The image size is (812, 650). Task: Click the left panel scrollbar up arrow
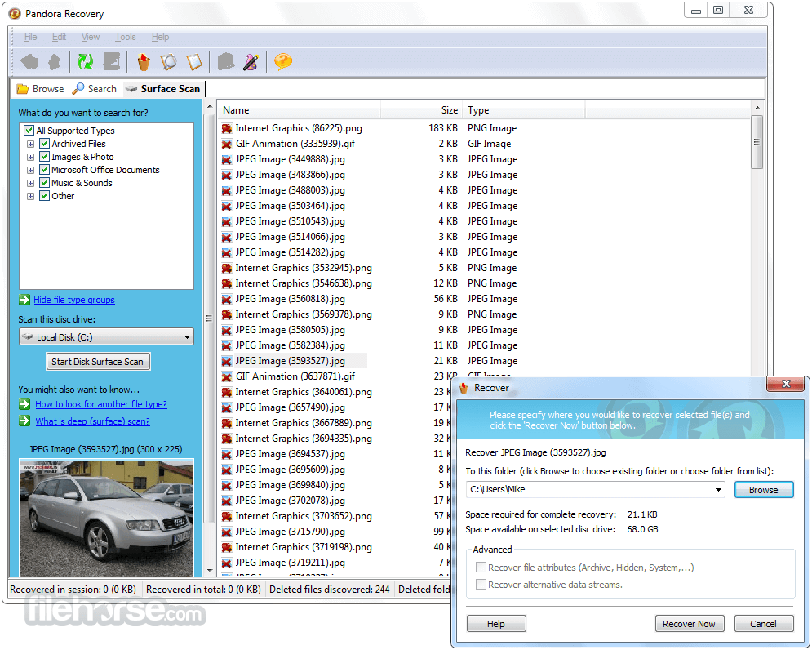[210, 107]
